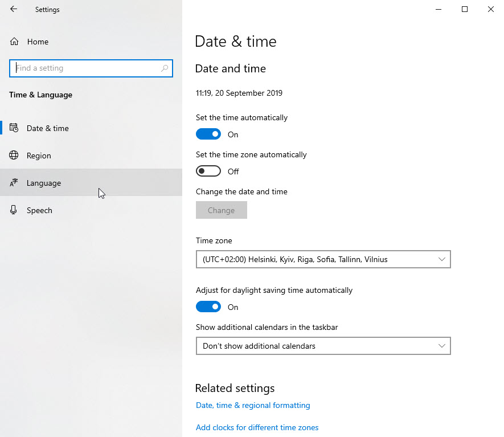This screenshot has width=504, height=437.
Task: Go to the Language settings page
Action: tap(43, 183)
